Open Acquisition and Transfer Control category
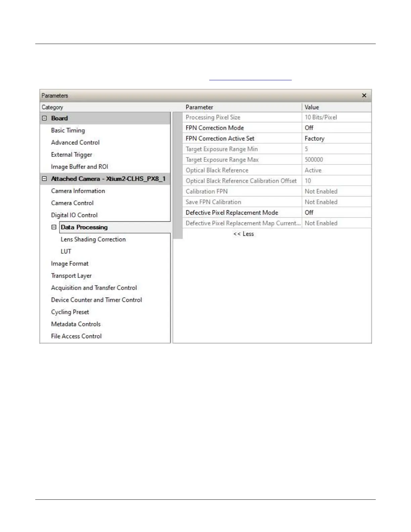The height and width of the screenshot is (532, 411). click(94, 288)
